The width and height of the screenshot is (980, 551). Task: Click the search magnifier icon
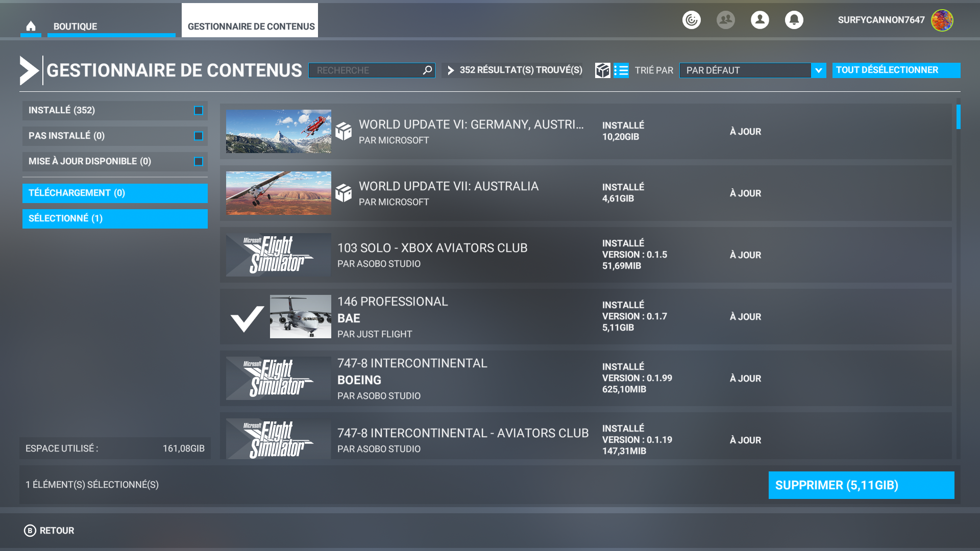pos(427,70)
